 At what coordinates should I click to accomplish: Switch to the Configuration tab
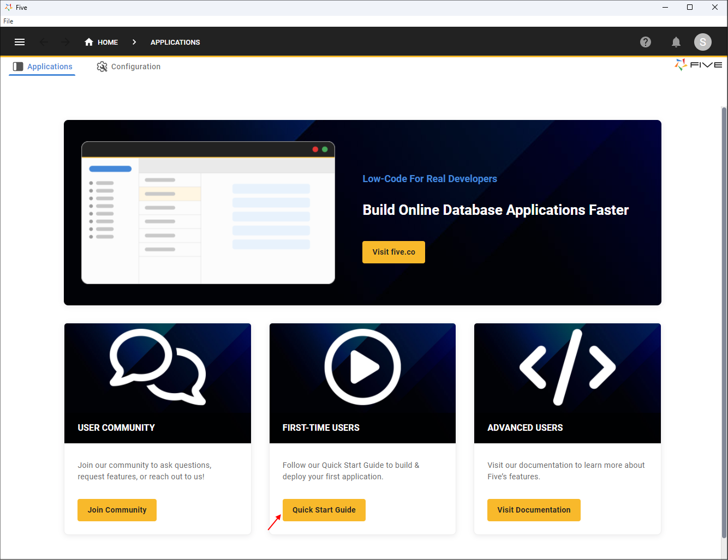[129, 67]
